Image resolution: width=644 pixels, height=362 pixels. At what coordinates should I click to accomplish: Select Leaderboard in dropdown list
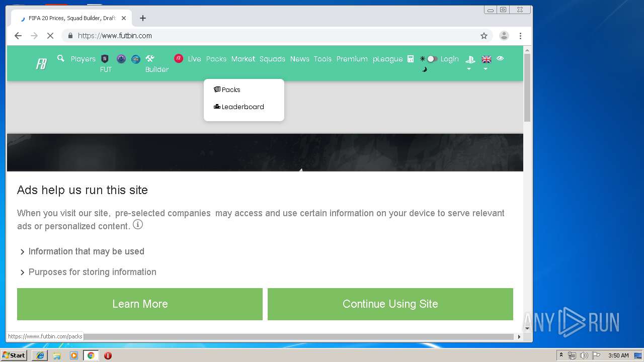click(238, 107)
